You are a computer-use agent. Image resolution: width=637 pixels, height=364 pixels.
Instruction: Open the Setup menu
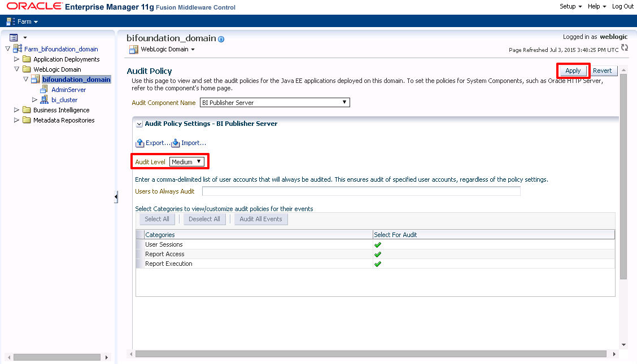[570, 6]
